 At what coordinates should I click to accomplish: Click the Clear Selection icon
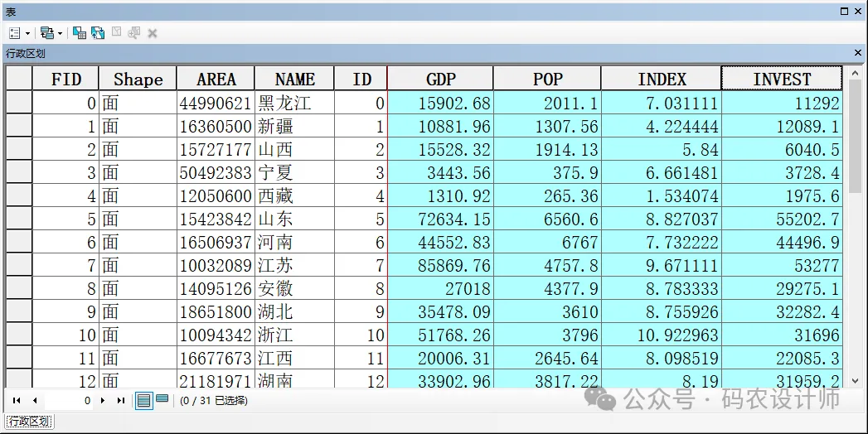click(x=117, y=33)
